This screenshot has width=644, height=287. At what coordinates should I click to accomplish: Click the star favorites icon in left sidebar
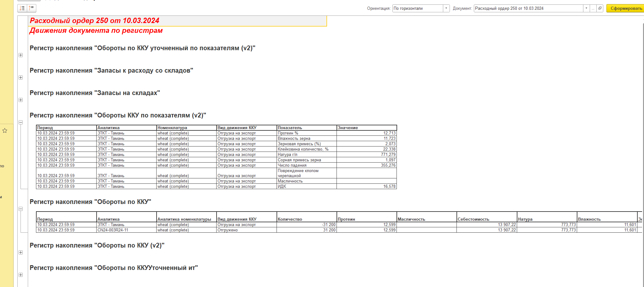[x=5, y=131]
